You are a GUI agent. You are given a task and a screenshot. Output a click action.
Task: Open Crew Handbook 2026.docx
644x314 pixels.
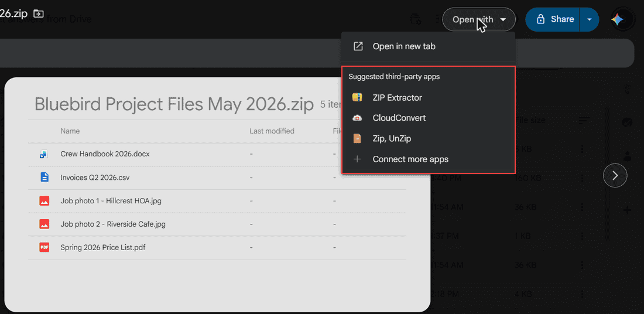click(105, 154)
